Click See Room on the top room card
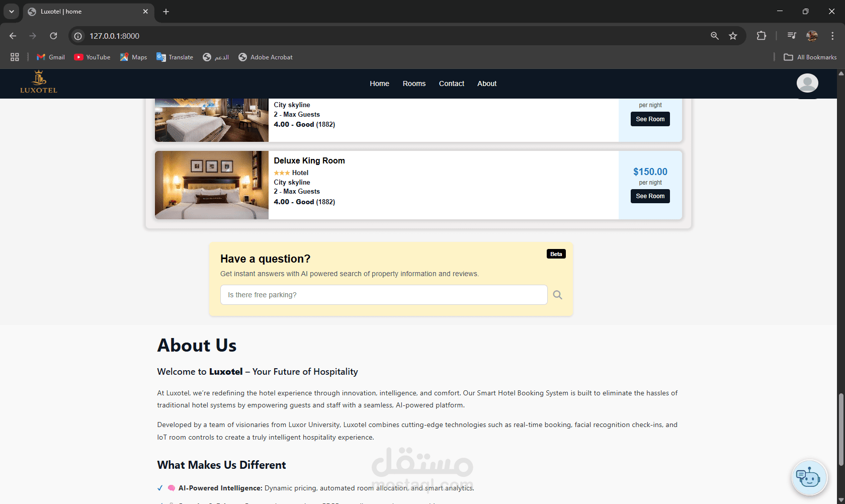The image size is (845, 504). click(650, 119)
